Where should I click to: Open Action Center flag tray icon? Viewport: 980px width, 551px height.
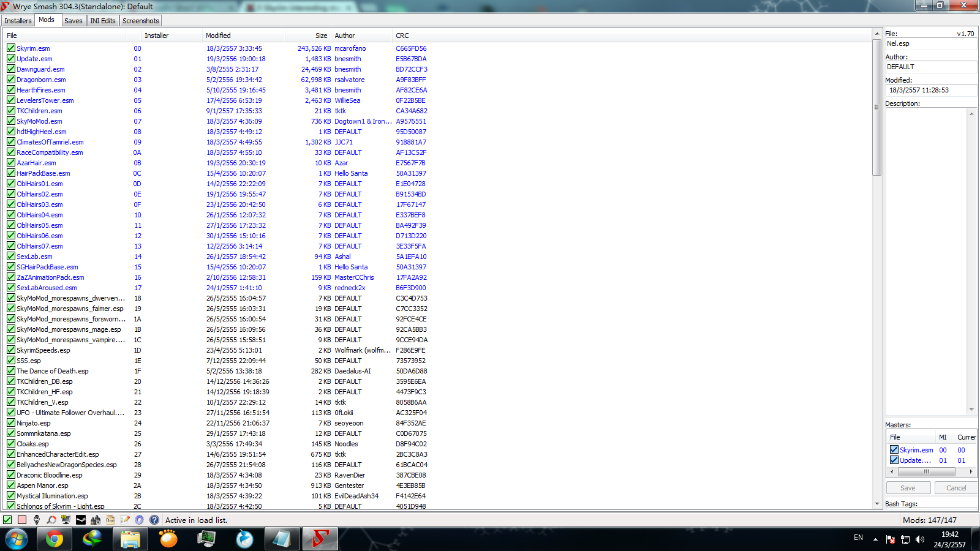coord(891,539)
